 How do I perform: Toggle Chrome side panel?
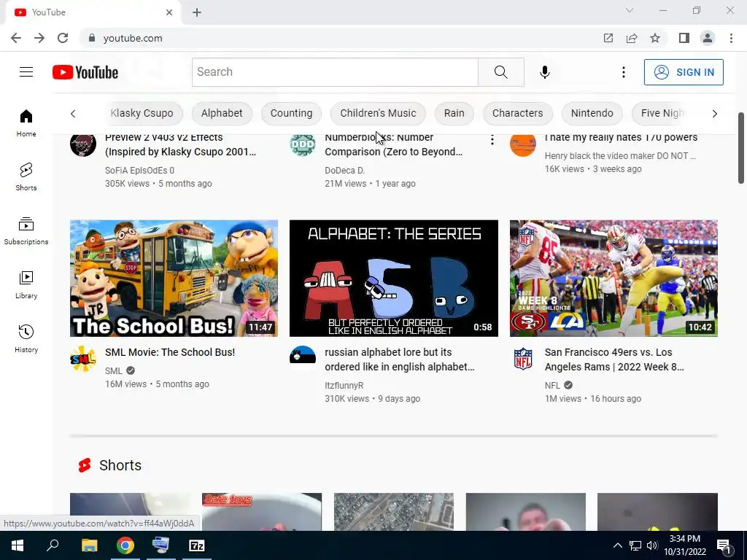click(x=684, y=38)
